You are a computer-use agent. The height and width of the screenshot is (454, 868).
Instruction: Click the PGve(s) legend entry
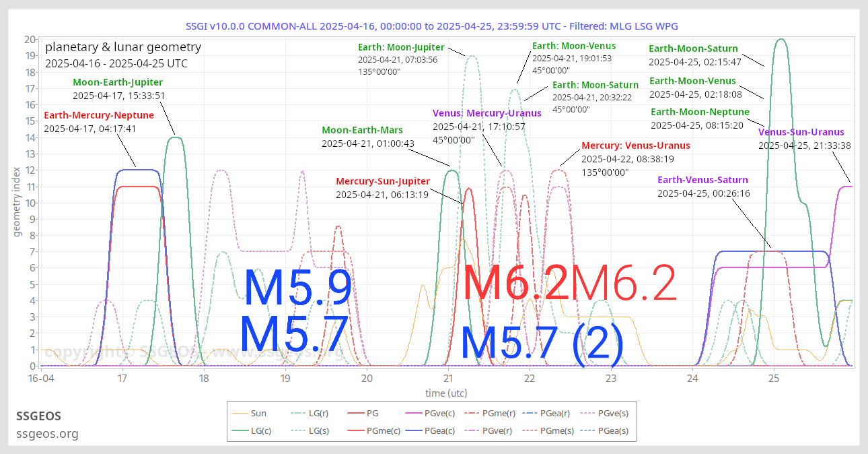point(613,414)
